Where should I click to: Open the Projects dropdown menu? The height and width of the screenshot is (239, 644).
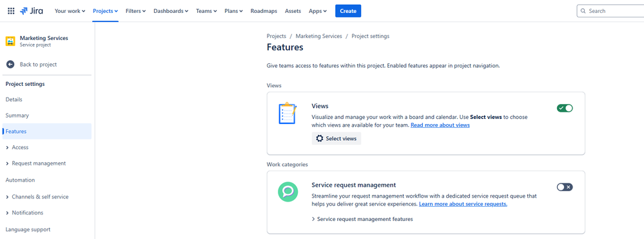(x=105, y=11)
